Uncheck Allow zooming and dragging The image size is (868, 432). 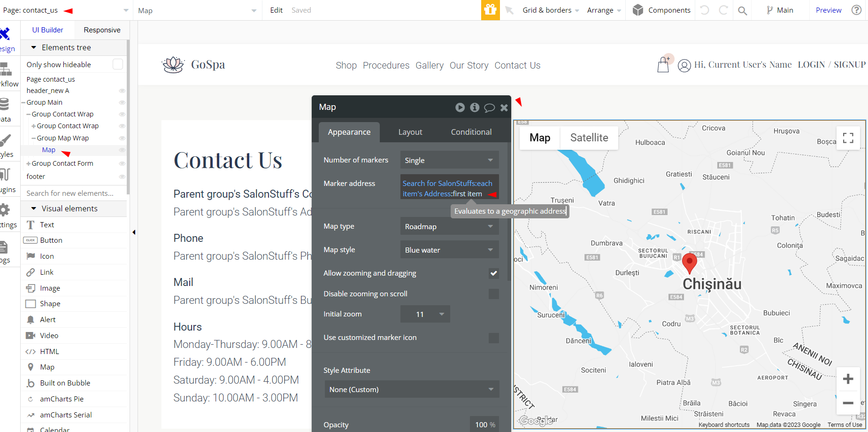(493, 273)
